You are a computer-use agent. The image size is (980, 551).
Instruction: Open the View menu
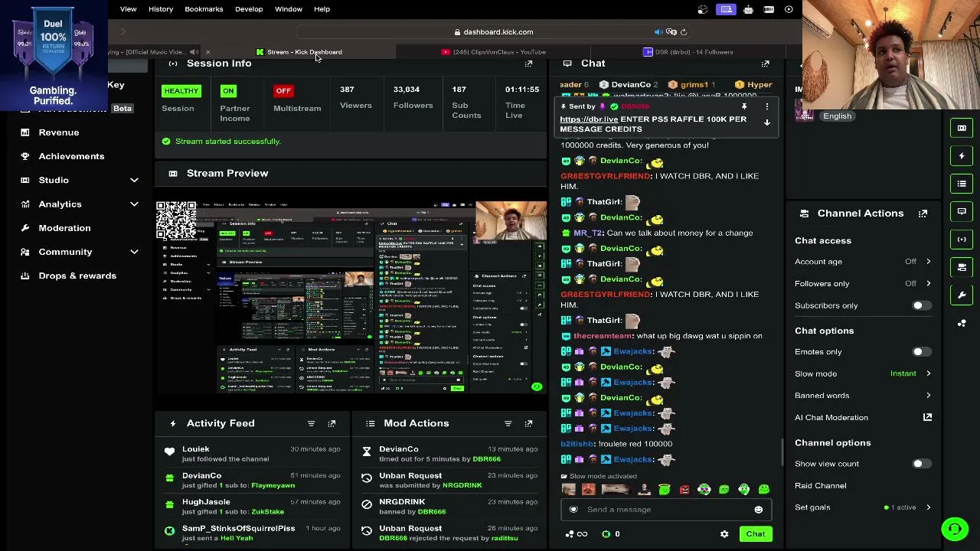(x=128, y=9)
